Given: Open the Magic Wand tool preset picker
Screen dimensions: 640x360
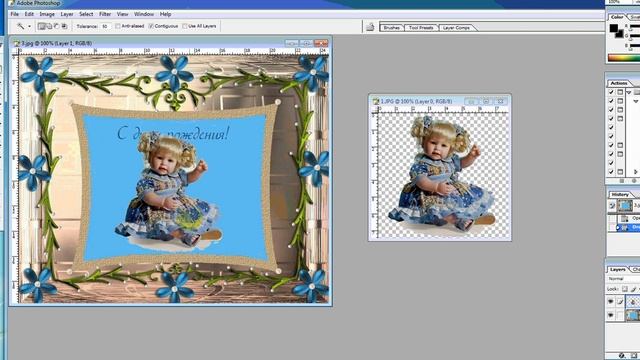Looking at the screenshot, I should click(x=20, y=26).
